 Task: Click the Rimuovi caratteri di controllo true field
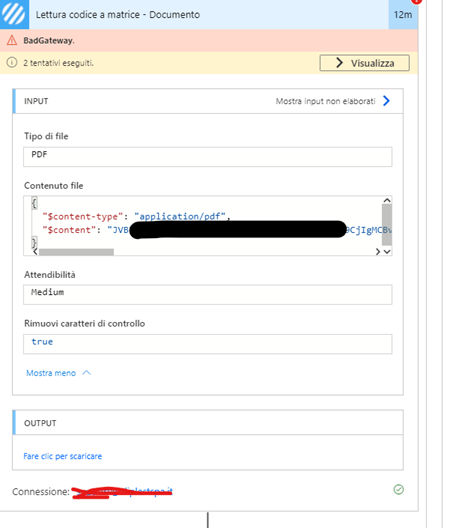pos(207,344)
